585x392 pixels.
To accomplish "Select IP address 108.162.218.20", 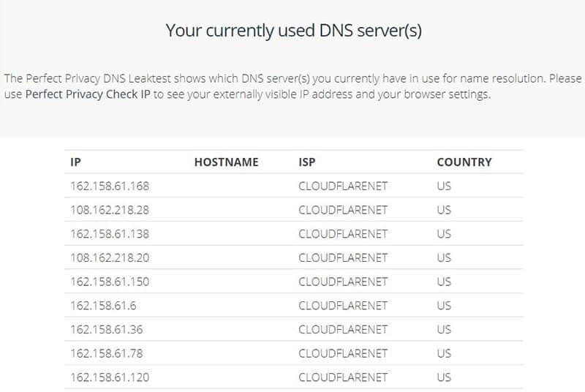I will (x=109, y=257).
